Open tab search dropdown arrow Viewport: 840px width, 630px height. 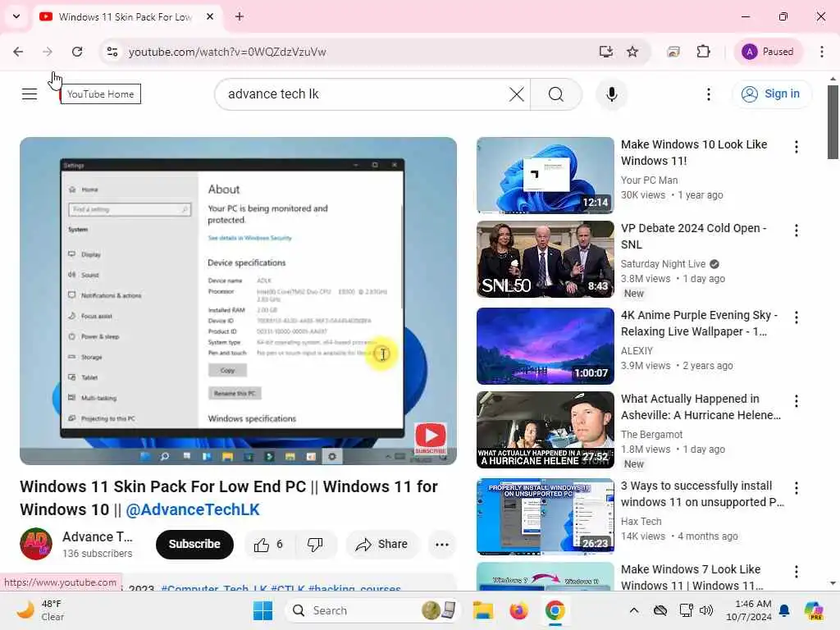(x=16, y=16)
